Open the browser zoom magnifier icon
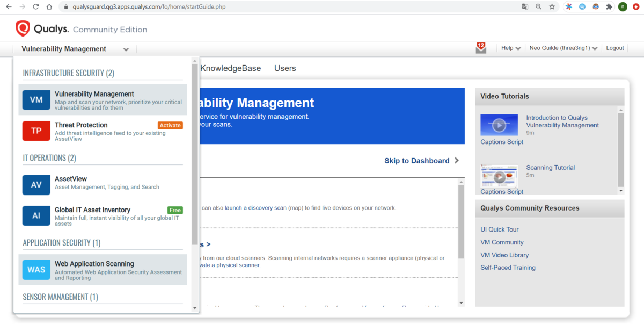644x331 pixels. 538,7
